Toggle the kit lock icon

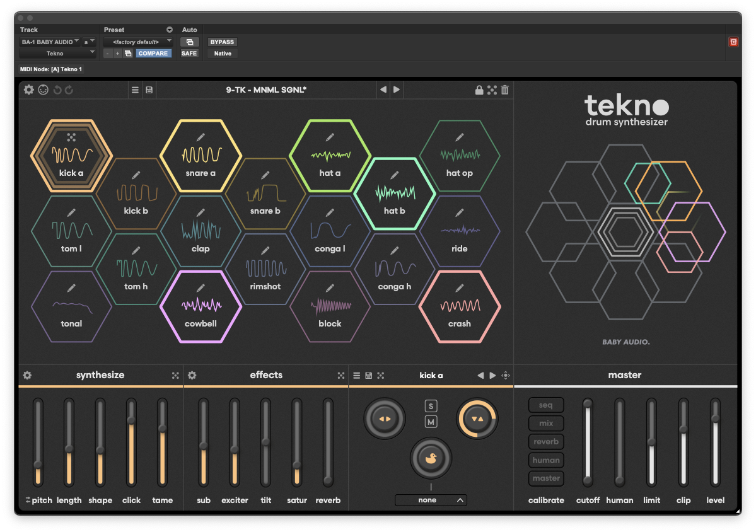tap(479, 90)
